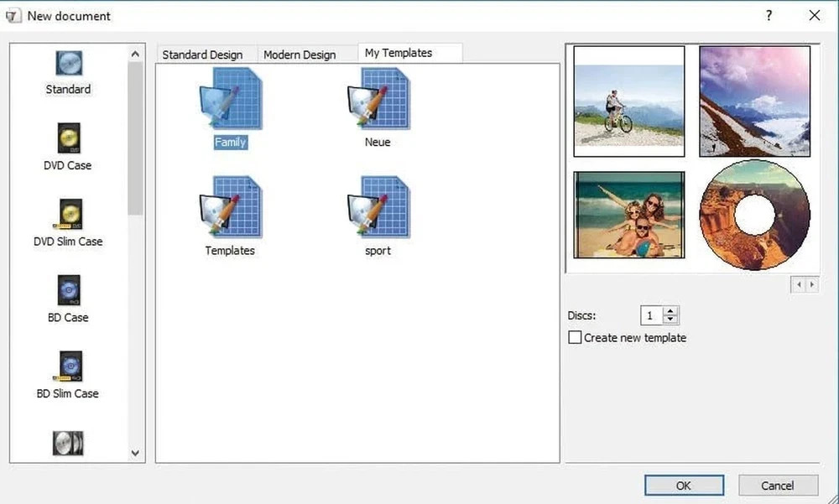This screenshot has height=504, width=839.
Task: Select the Family template icon
Action: click(230, 100)
